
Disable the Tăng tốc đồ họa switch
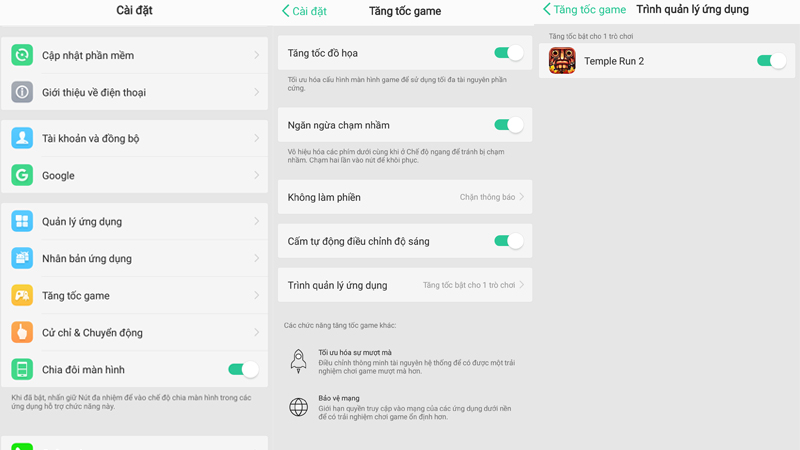point(509,52)
